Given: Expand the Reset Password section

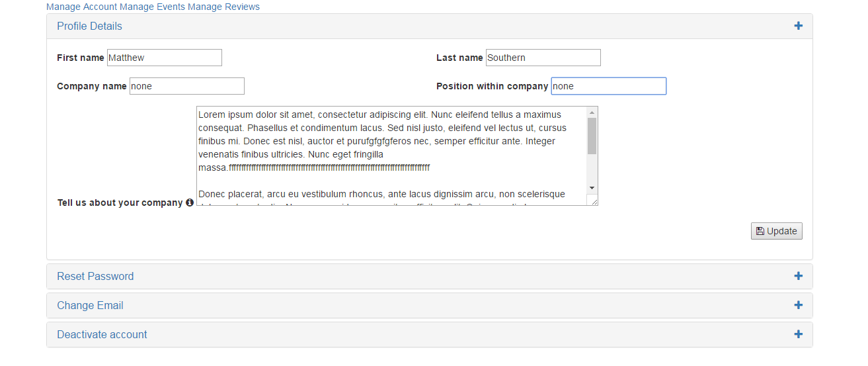Looking at the screenshot, I should [95, 276].
